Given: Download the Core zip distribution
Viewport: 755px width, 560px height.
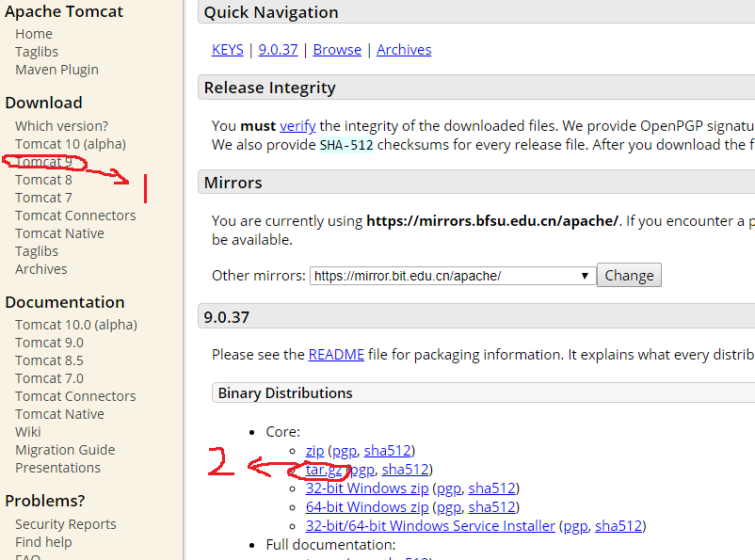Looking at the screenshot, I should point(315,451).
